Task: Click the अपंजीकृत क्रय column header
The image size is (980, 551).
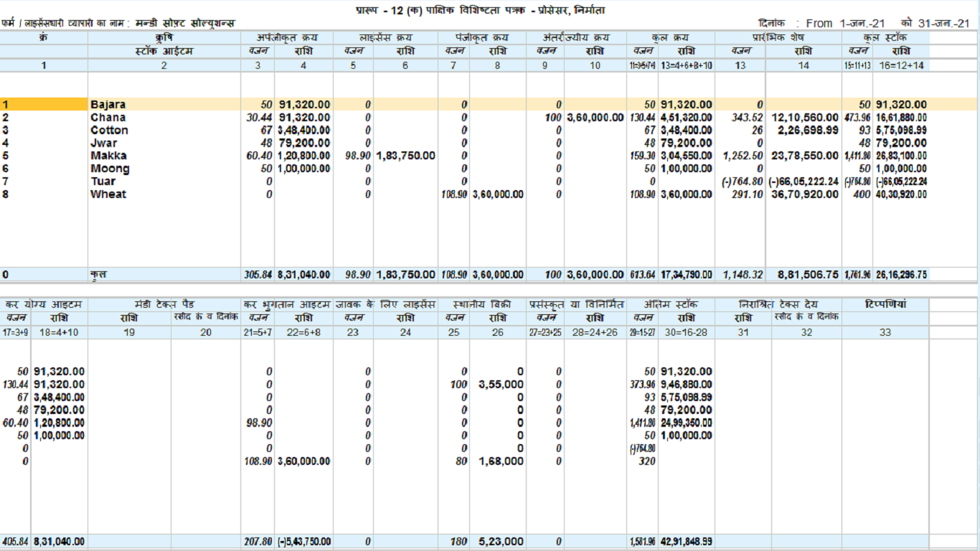Action: [x=286, y=37]
